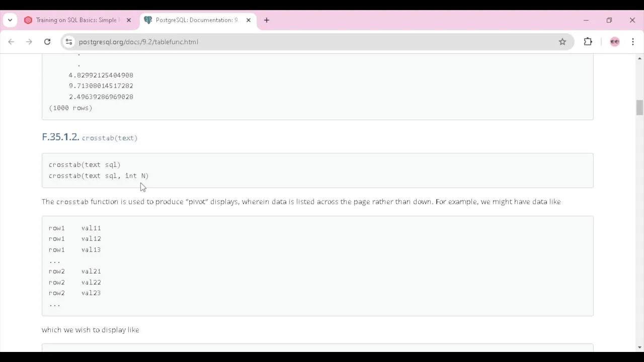Click the value 2.49639286969028

(x=101, y=97)
